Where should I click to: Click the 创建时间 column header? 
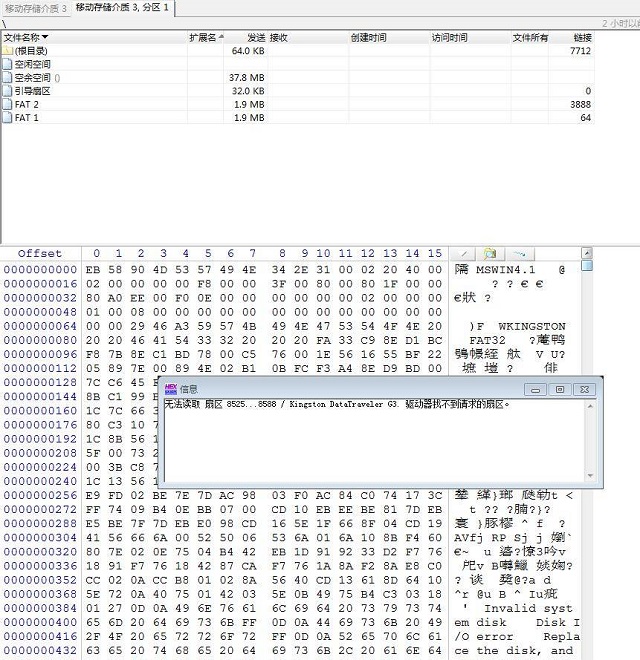point(389,38)
